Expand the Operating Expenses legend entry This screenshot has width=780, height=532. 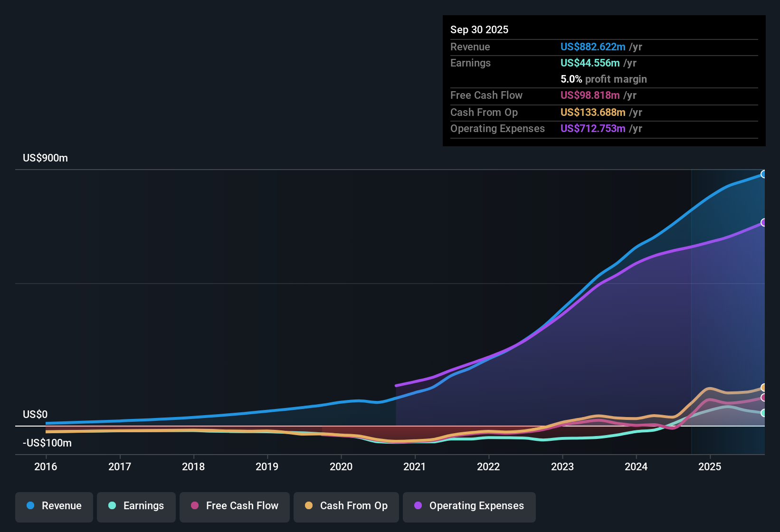(x=469, y=506)
